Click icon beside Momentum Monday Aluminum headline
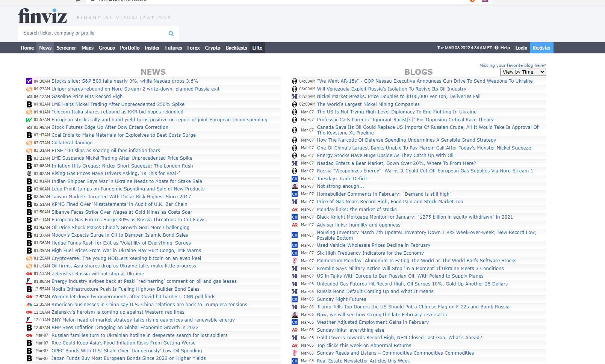The height and width of the screenshot is (364, 605). tap(295, 261)
